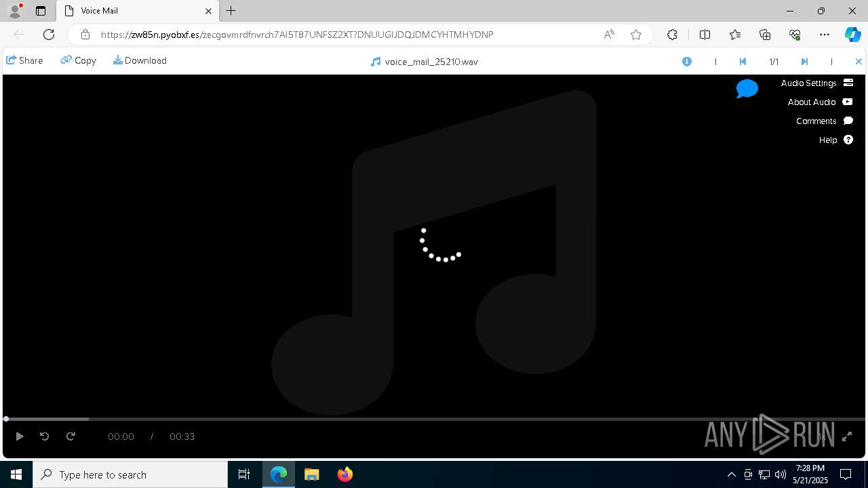Click the 00:33 duration text

[182, 436]
